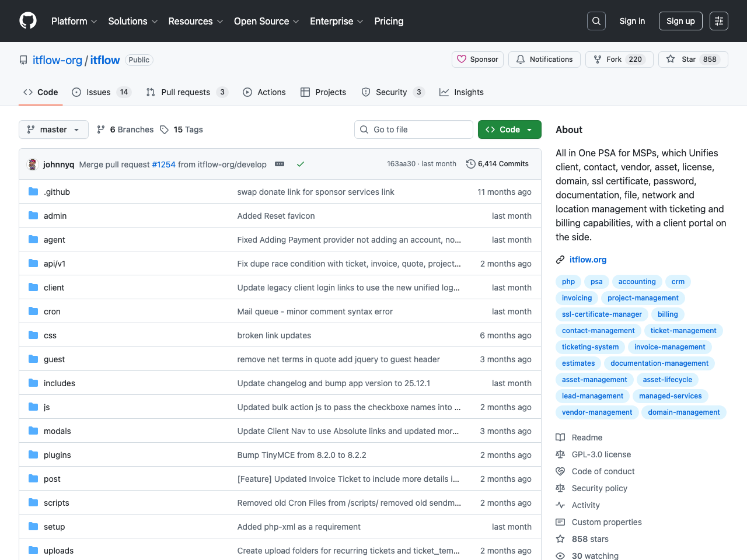Open the master branch dropdown
Image resolution: width=747 pixels, height=560 pixels.
53,129
